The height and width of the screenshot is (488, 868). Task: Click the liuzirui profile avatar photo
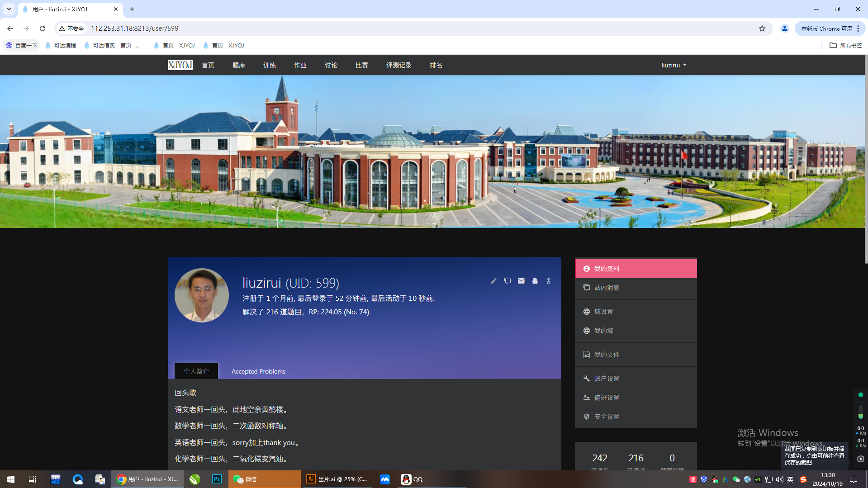point(202,295)
